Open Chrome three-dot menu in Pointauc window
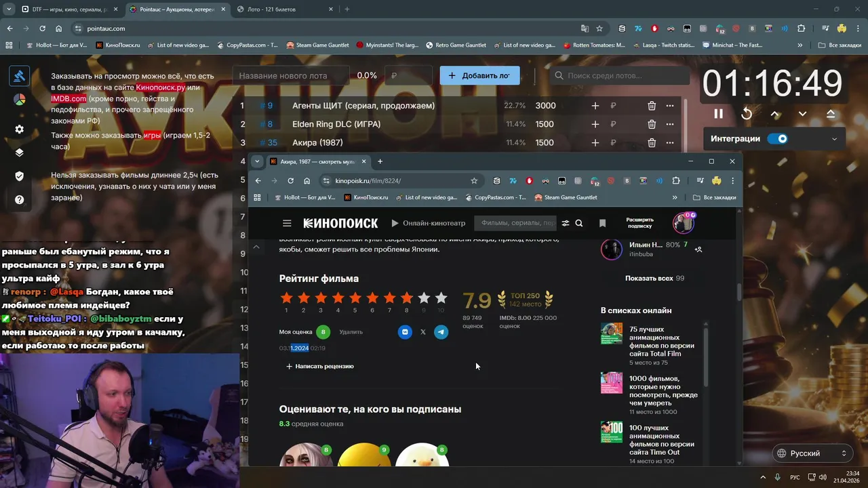Screen dimensions: 868x488 (858, 28)
